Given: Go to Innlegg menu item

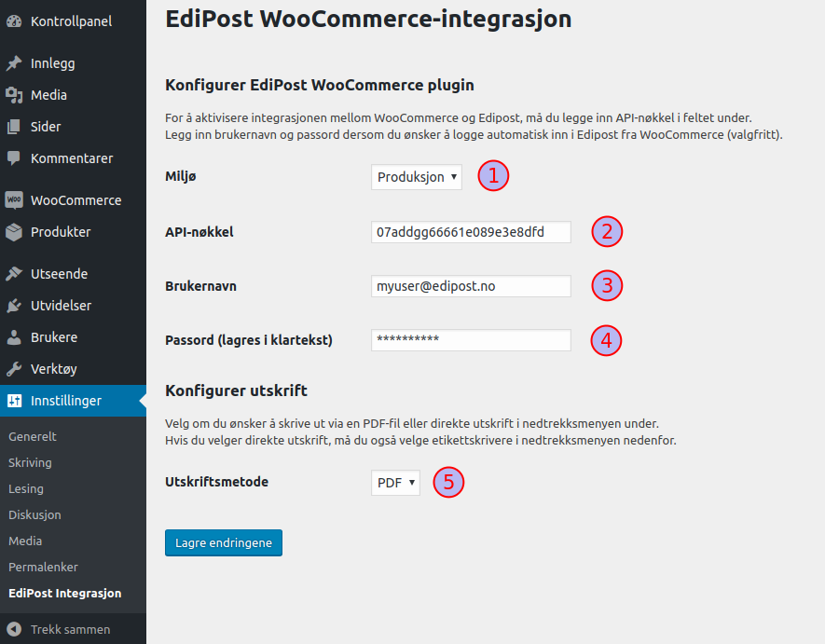Looking at the screenshot, I should 73,63.
